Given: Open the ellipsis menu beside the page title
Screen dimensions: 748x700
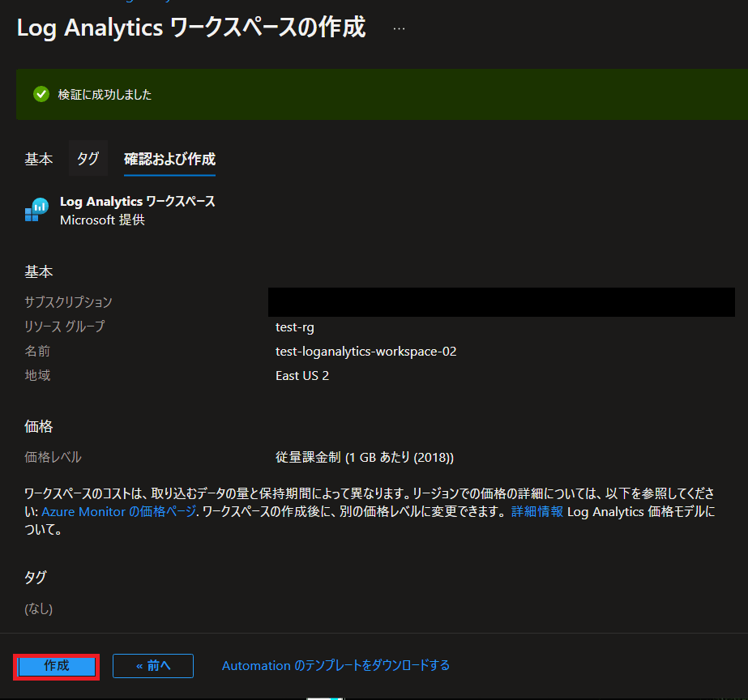Looking at the screenshot, I should (x=399, y=28).
